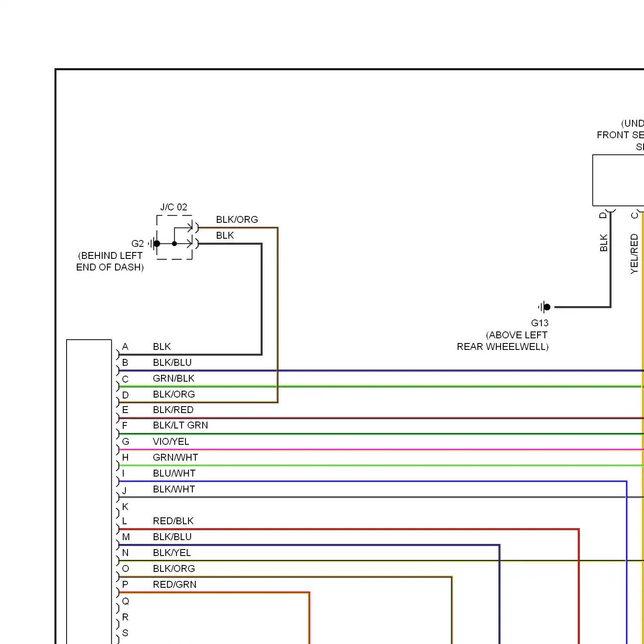Click pin letter "P" on the left connector

pyautogui.click(x=125, y=584)
